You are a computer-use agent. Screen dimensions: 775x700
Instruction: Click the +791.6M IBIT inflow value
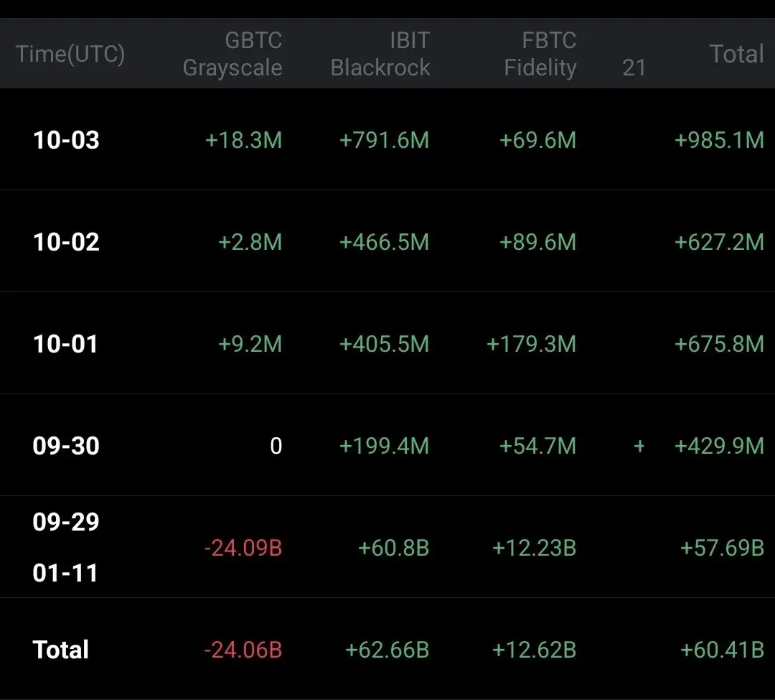(x=384, y=140)
